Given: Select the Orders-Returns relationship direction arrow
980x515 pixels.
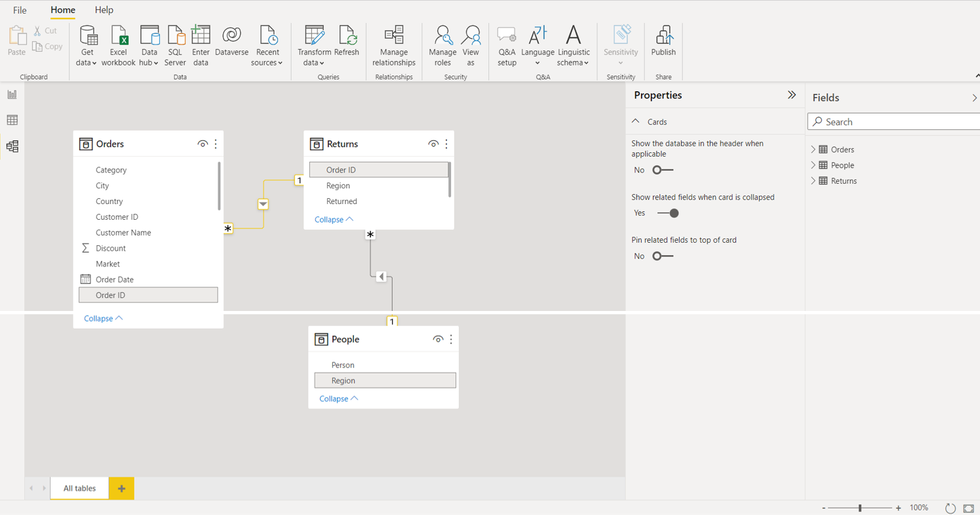Looking at the screenshot, I should tap(263, 204).
